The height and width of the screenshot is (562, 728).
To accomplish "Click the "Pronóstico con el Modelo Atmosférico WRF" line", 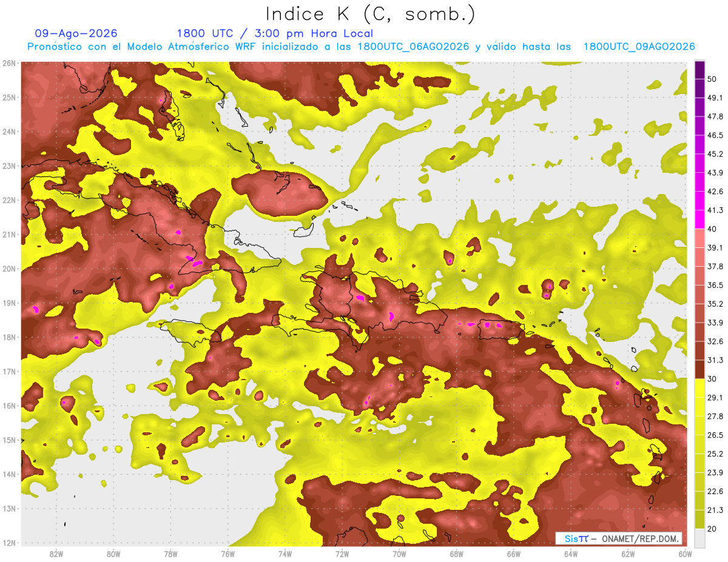I will tap(361, 47).
